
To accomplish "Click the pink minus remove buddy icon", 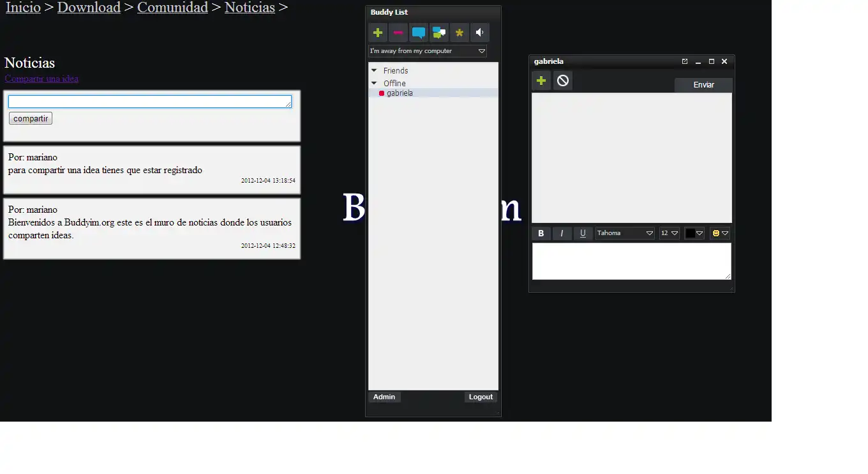I will 398,33.
